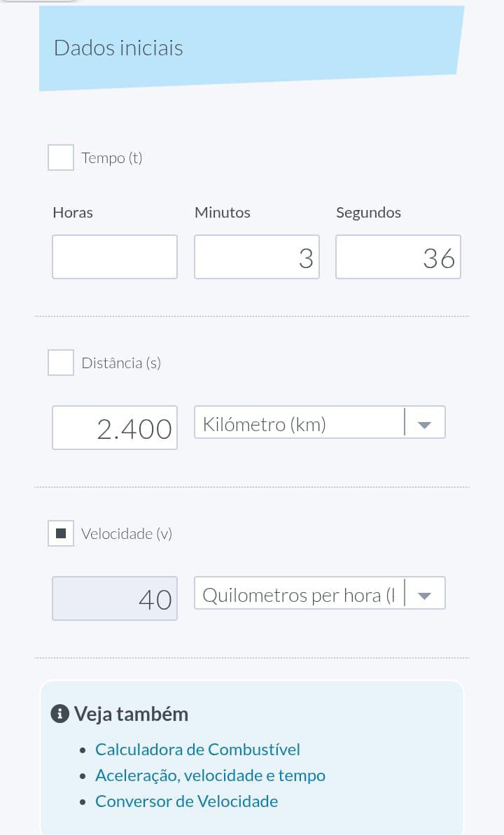Click the distance unit dropdown arrow

424,424
